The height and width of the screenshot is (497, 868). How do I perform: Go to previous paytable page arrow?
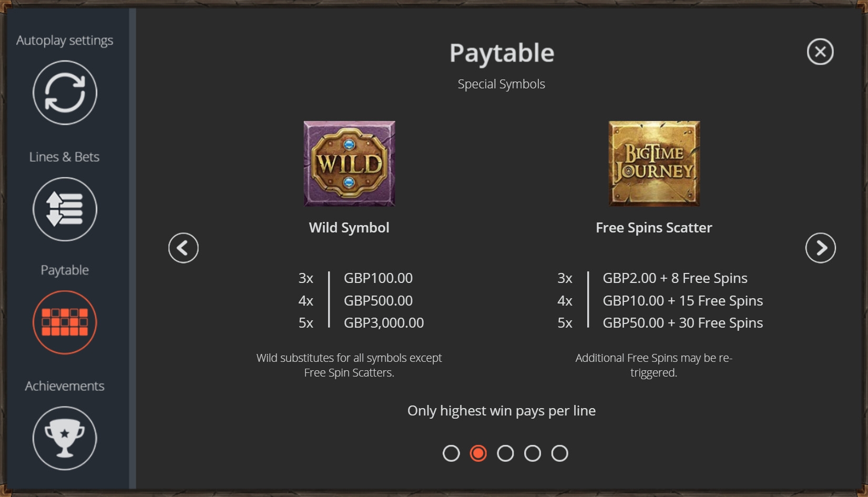pos(183,248)
